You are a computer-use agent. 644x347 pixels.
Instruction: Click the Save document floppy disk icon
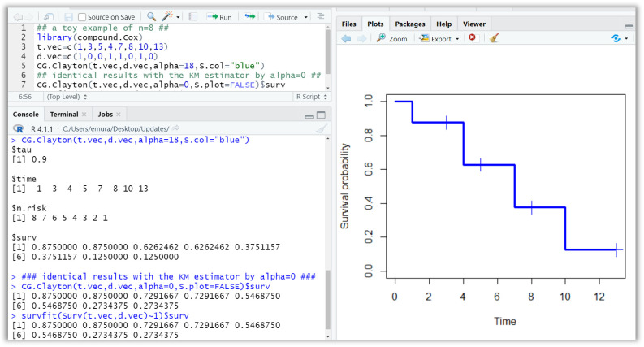(68, 16)
